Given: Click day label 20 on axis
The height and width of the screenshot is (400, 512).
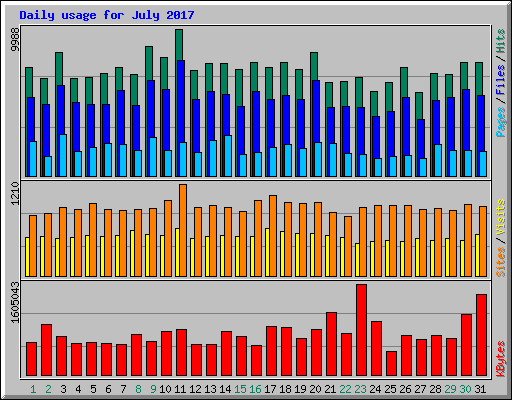Looking at the screenshot, I should tap(315, 389).
